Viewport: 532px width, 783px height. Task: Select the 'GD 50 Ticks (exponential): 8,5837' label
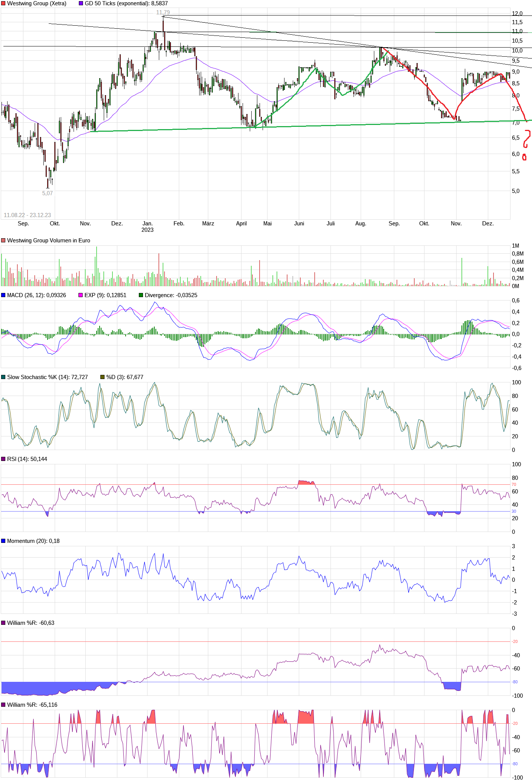126,3
